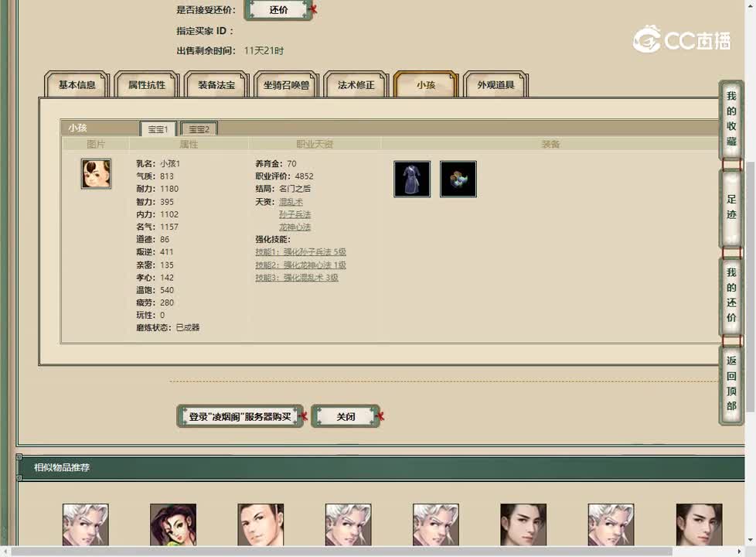
Task: Select the 装备法宝 tab
Action: (x=215, y=86)
